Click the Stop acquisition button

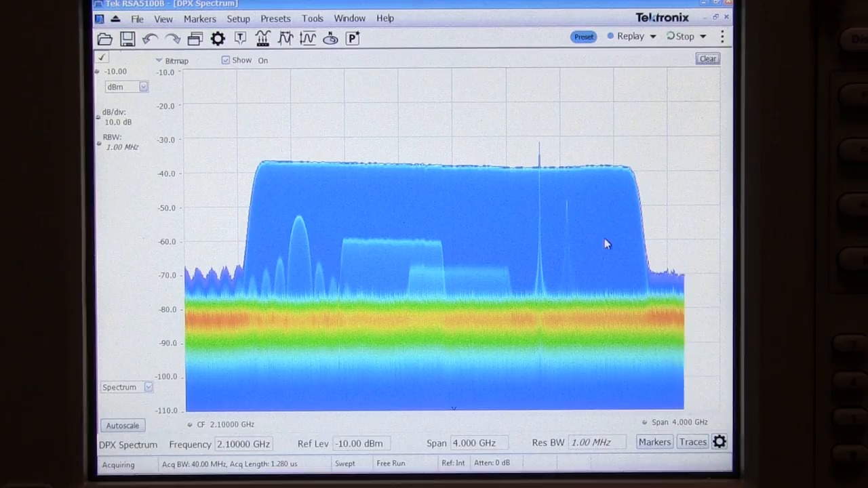coord(681,37)
